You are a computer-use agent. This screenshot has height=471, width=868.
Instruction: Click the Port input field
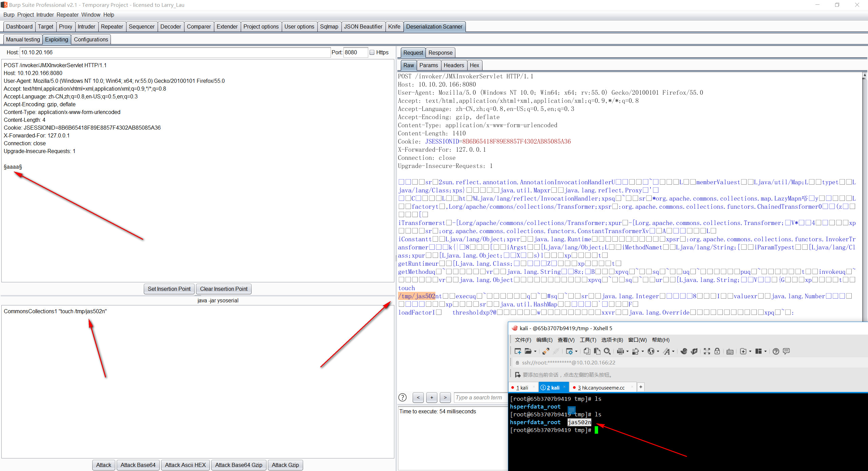click(356, 52)
